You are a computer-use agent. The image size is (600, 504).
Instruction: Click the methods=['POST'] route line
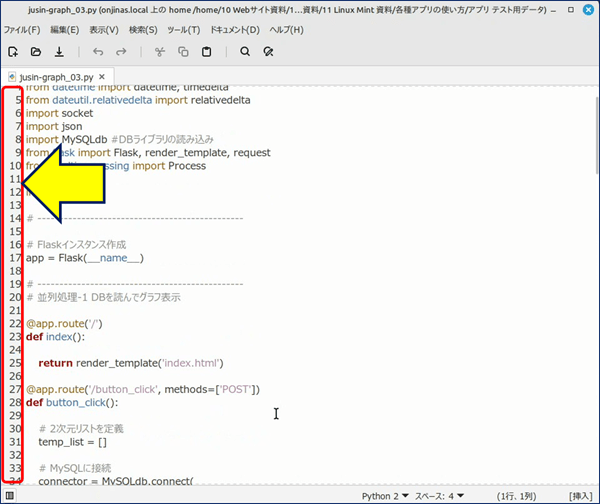coord(143,390)
